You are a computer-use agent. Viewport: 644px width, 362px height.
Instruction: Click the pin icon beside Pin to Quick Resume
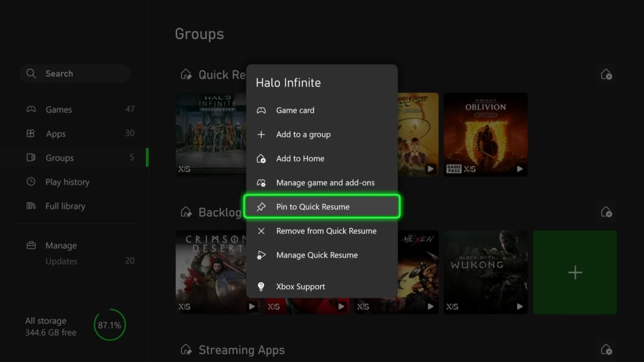pos(261,207)
